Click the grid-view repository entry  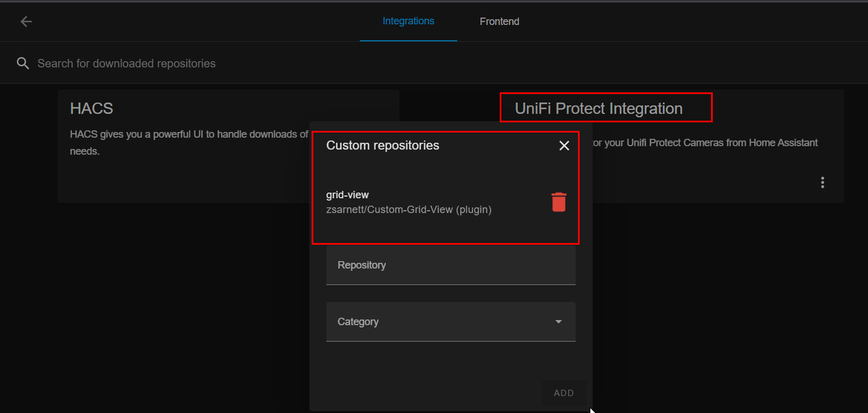coord(409,202)
